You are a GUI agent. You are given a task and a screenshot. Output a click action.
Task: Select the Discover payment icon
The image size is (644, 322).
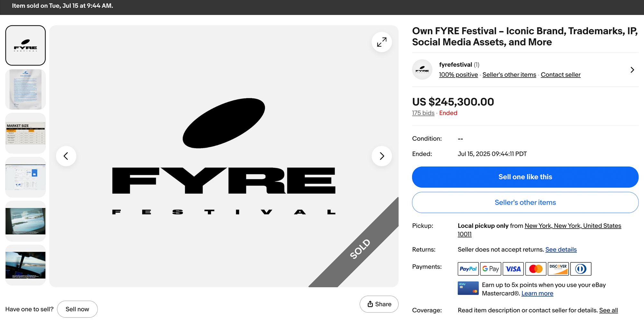[558, 269]
